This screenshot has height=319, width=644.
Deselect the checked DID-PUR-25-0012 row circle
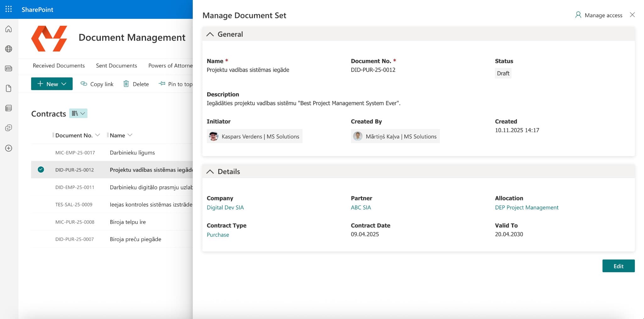[41, 170]
